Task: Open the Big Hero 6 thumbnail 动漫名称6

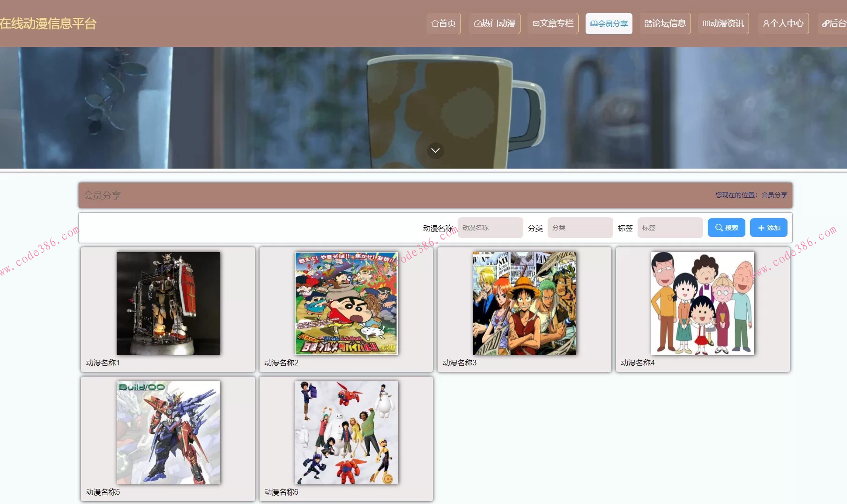Action: coord(346,432)
